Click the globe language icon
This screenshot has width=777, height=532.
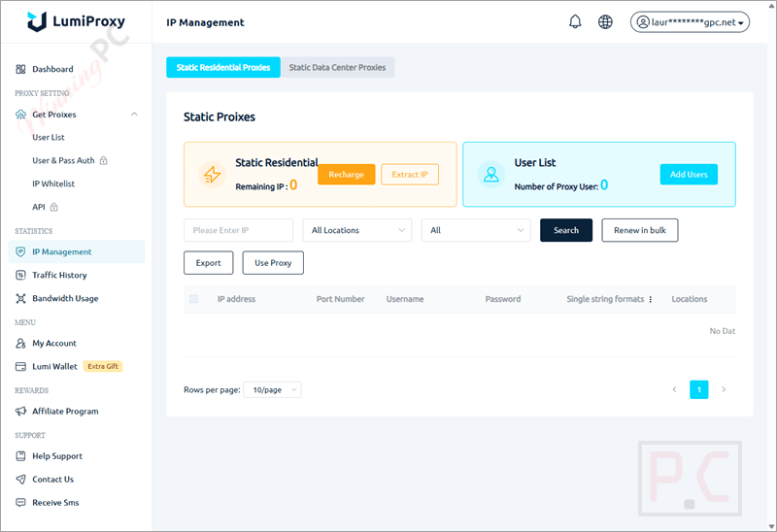(x=605, y=21)
